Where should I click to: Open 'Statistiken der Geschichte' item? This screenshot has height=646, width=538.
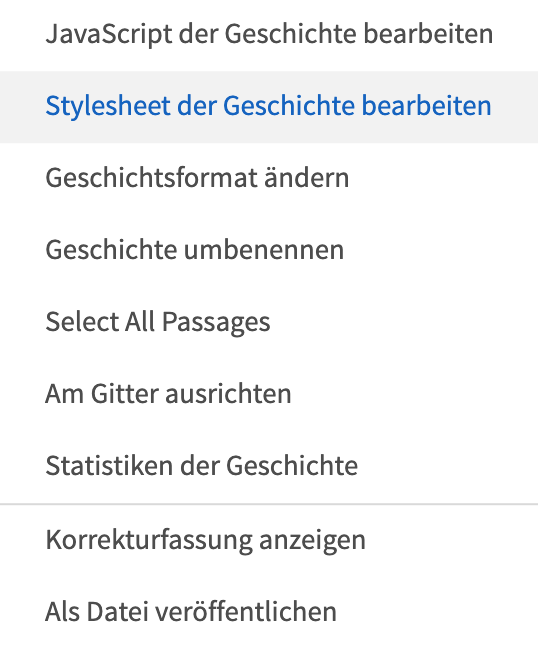(269, 466)
